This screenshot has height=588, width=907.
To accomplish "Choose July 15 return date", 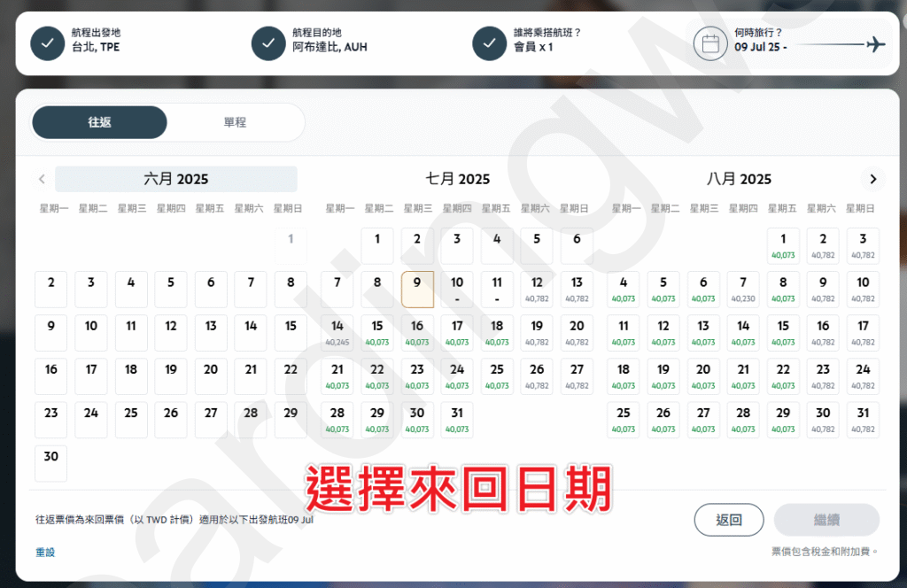I will coord(377,332).
